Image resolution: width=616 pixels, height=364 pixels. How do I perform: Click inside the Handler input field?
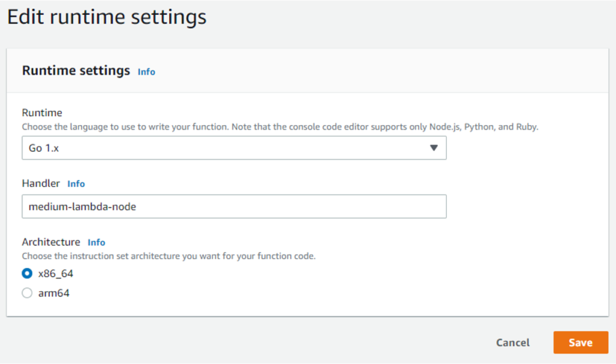pos(234,206)
